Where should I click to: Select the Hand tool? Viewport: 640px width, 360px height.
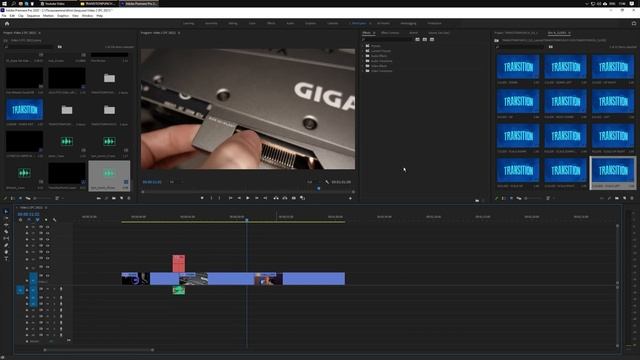point(6,252)
